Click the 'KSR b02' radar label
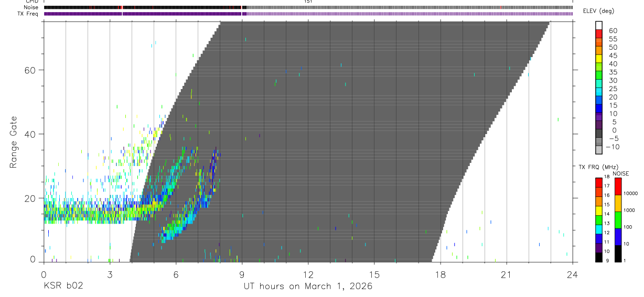This screenshot has width=644, height=297. [63, 287]
